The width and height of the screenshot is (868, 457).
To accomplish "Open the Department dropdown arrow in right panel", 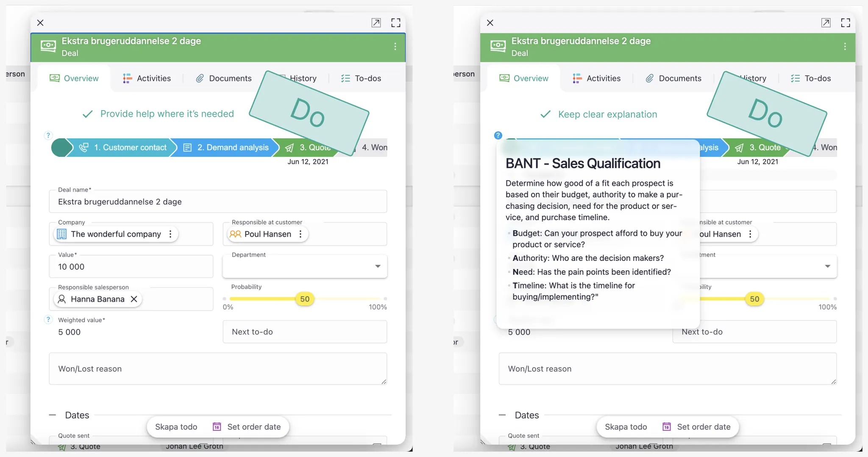I will tap(827, 266).
